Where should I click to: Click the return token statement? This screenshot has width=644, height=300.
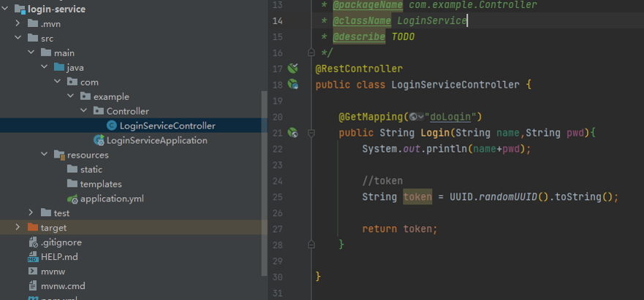(x=400, y=228)
